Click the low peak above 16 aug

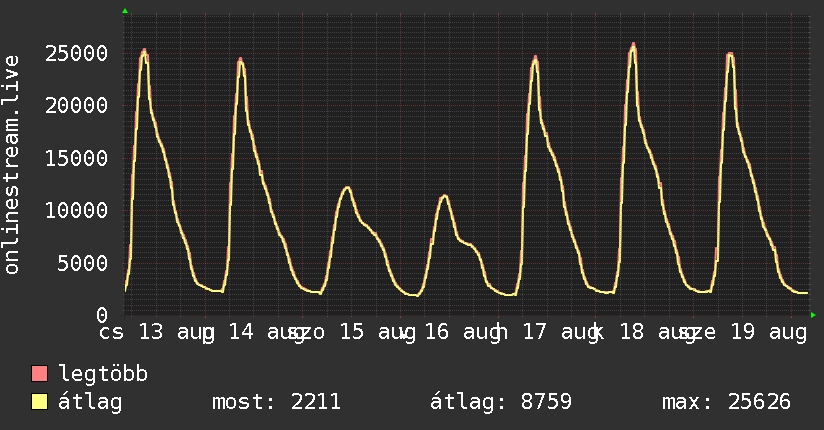pyautogui.click(x=445, y=196)
